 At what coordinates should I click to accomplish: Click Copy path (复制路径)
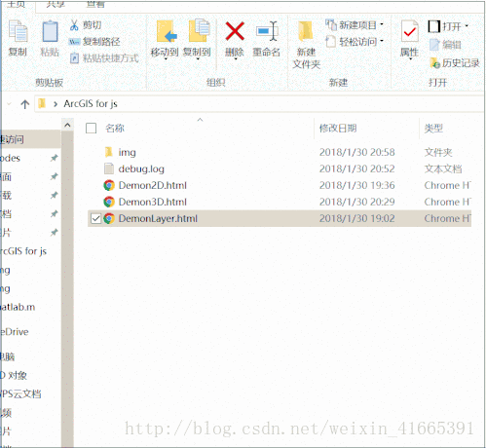tap(94, 42)
